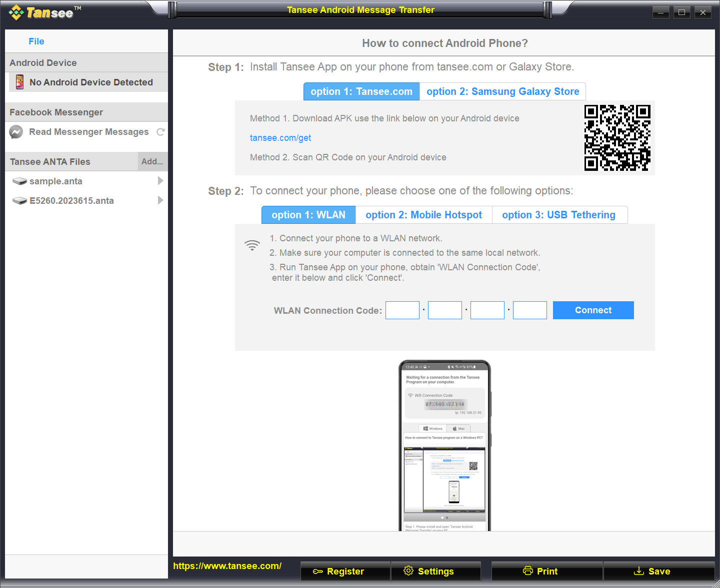The image size is (720, 588).
Task: Open the File menu
Action: [36, 41]
